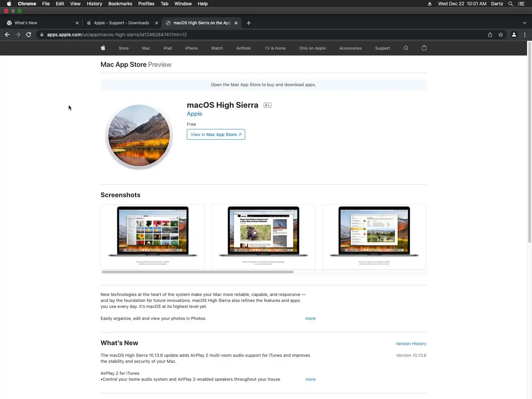Viewport: 532px width, 399px height.
Task: Open the History menu
Action: coord(94,4)
